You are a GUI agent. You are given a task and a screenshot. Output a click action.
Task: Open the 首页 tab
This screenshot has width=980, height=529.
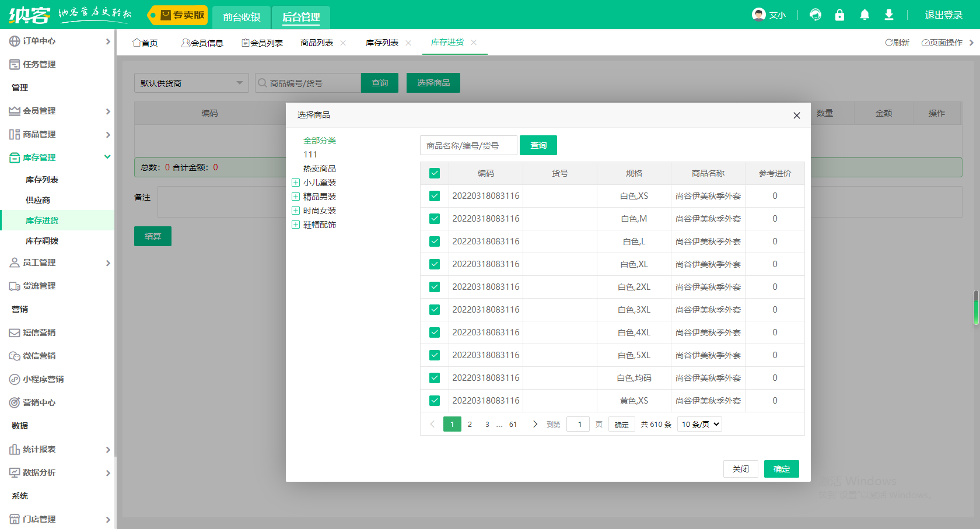[x=145, y=43]
